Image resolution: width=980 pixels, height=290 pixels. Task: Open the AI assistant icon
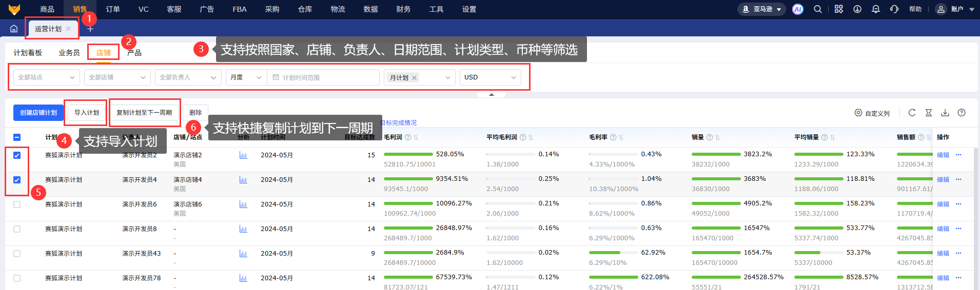coord(798,9)
